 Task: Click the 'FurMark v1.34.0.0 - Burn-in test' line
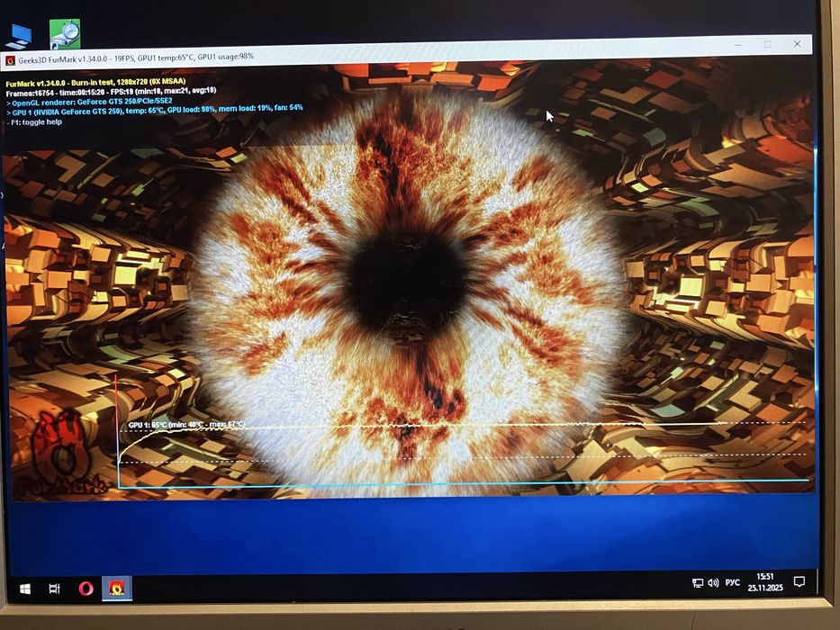click(96, 83)
